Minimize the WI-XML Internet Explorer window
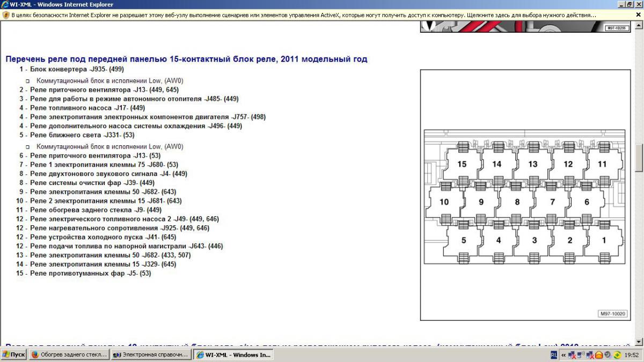The width and height of the screenshot is (644, 362). click(x=621, y=4)
